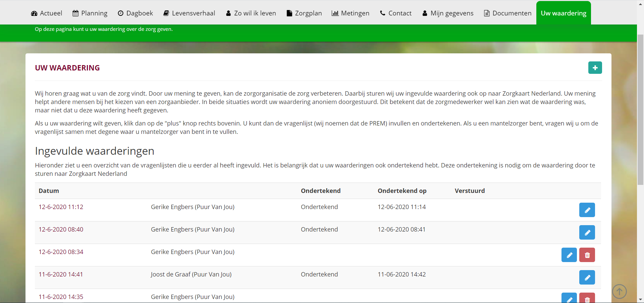Edit the unsigned 12-6-2020 08:34 waardering

pos(569,255)
